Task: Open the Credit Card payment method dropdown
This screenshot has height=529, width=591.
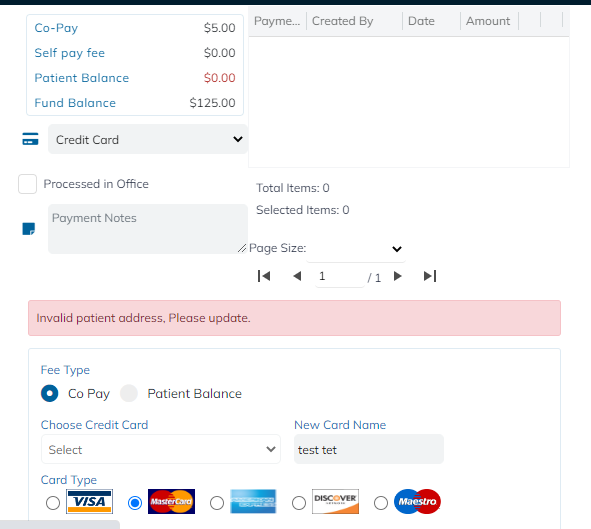Action: (x=148, y=139)
